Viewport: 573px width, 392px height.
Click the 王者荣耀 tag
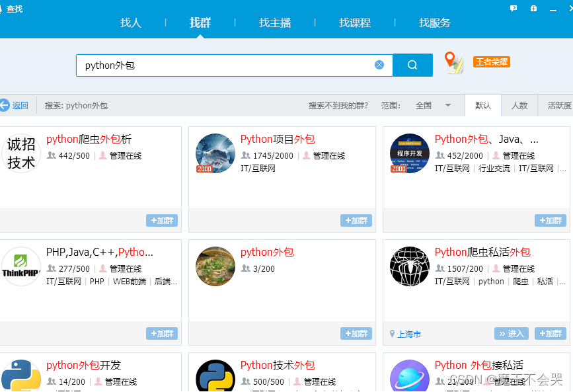point(492,61)
